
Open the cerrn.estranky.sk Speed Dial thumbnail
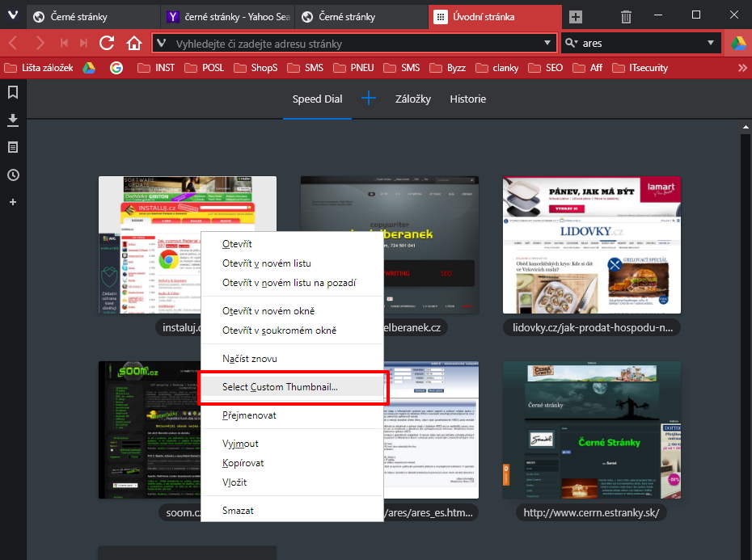point(591,430)
